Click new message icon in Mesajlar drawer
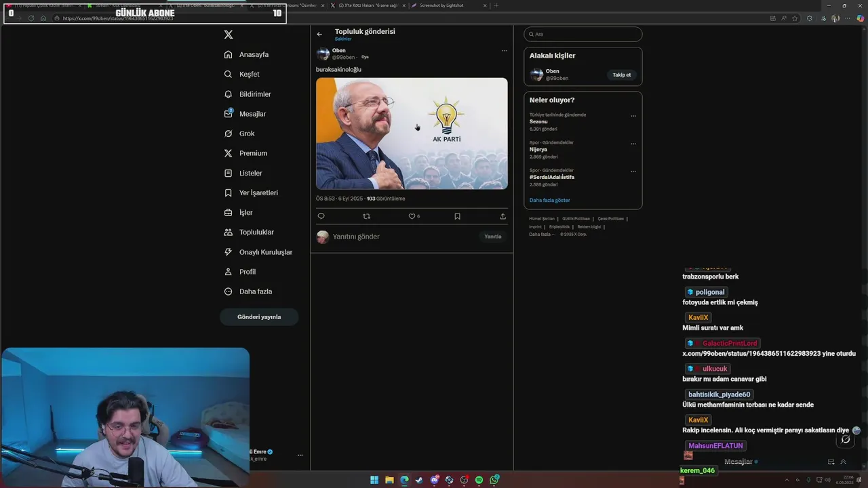 point(831,462)
